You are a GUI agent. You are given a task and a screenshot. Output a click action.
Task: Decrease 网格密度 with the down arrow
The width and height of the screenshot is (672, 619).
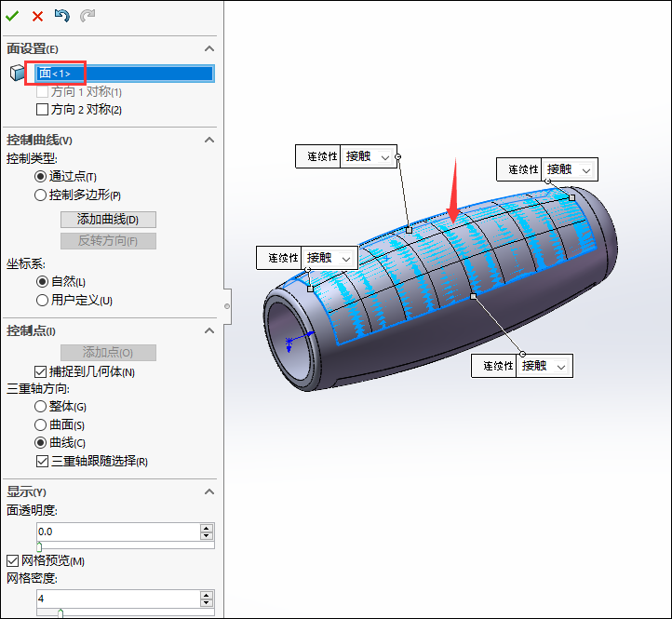(207, 603)
